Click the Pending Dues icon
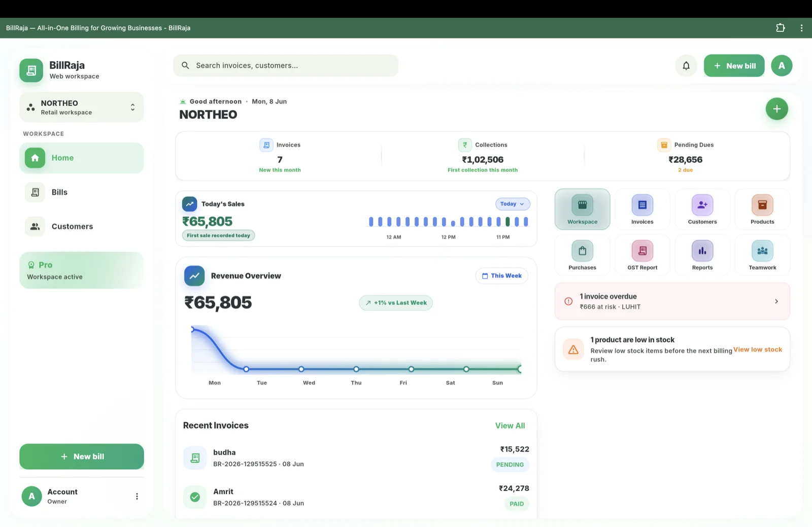812x527 pixels. pos(664,145)
